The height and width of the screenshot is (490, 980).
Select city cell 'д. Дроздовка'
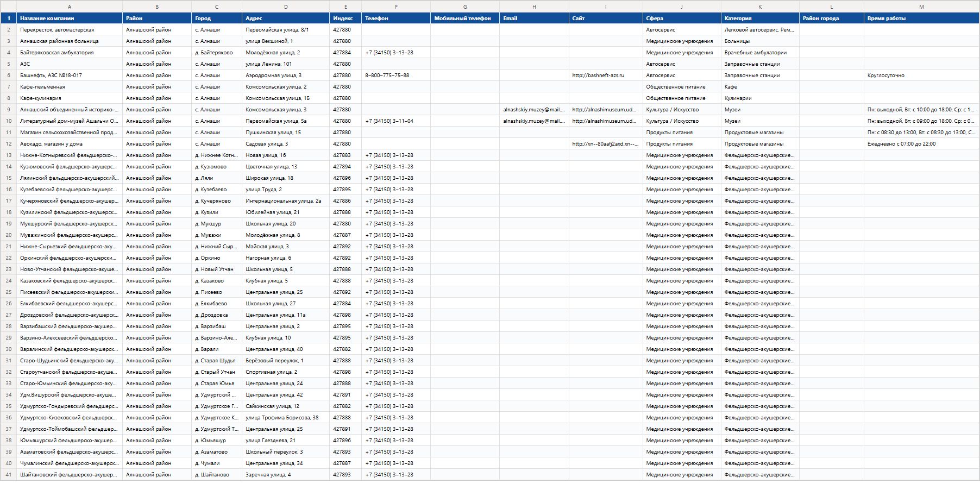217,315
